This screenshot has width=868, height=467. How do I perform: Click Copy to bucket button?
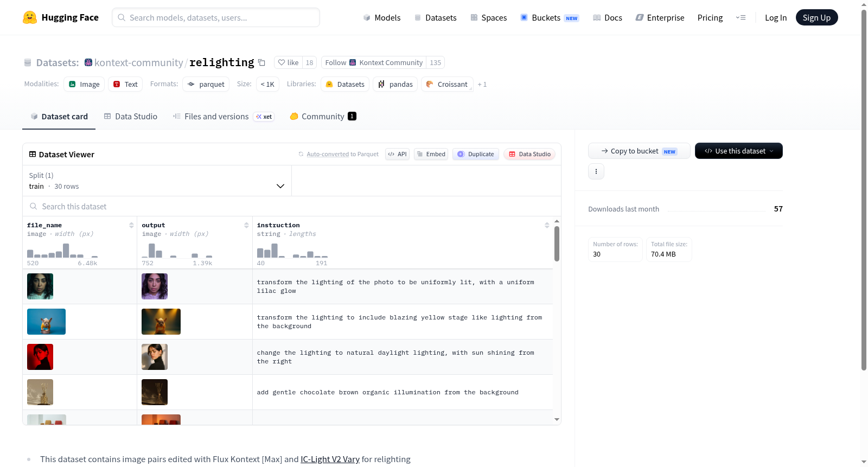(x=639, y=151)
